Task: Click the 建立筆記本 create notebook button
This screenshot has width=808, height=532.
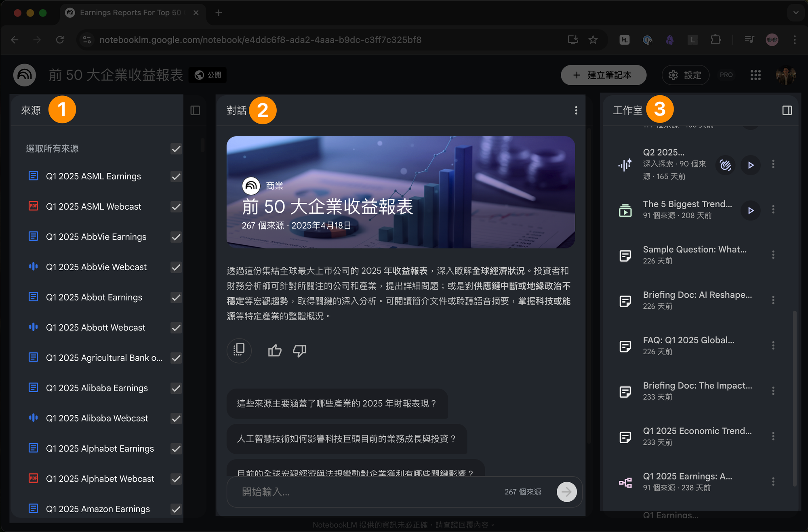Action: pyautogui.click(x=603, y=75)
